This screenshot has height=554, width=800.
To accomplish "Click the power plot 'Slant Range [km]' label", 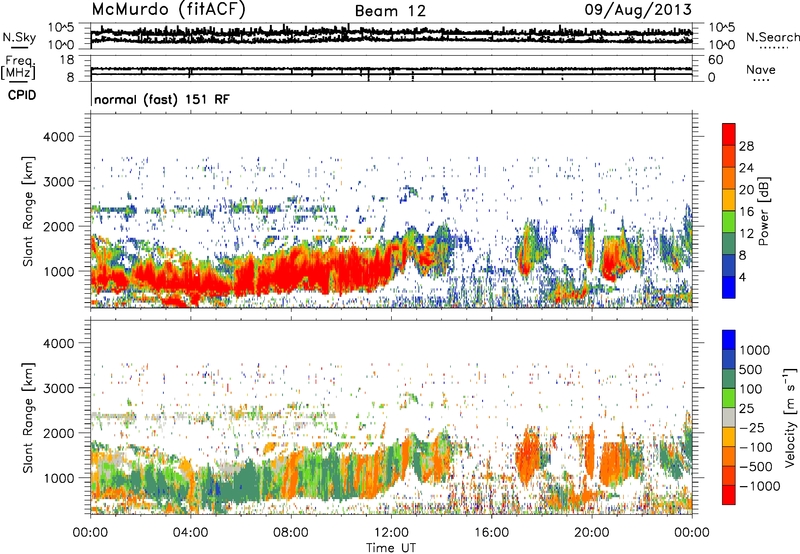I will pyautogui.click(x=28, y=211).
